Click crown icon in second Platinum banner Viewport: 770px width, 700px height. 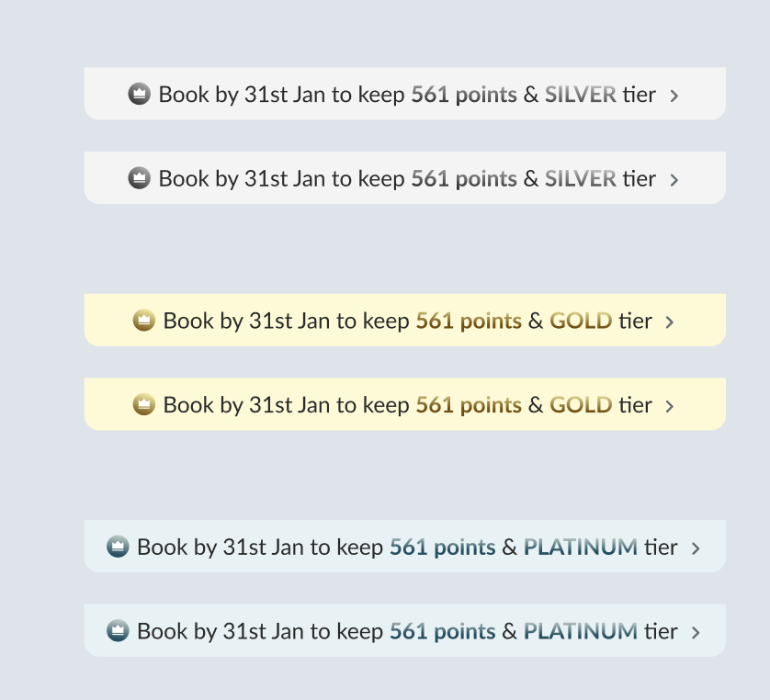118,630
